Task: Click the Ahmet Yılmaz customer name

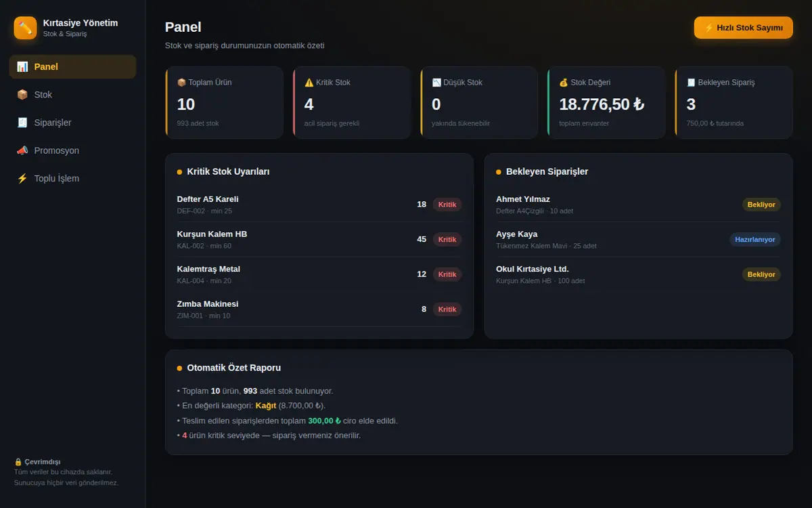Action: [x=523, y=199]
